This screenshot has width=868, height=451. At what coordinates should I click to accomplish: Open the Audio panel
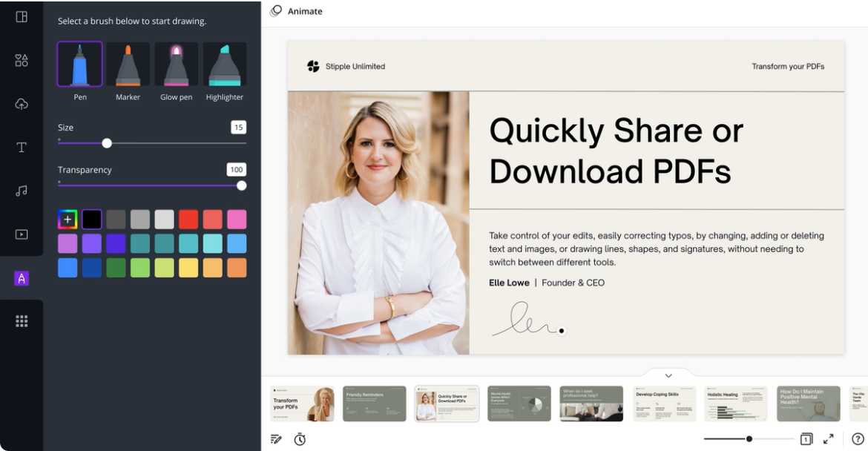(22, 191)
